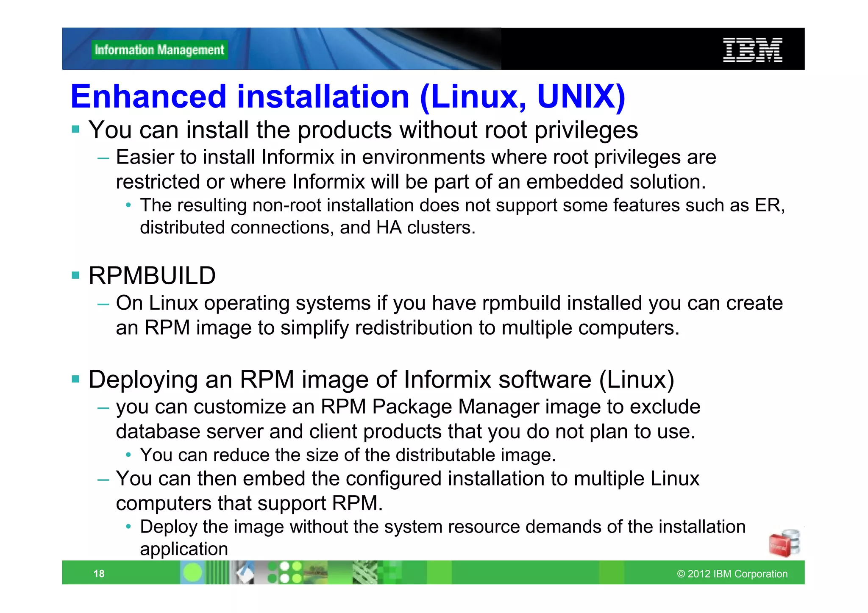The height and width of the screenshot is (613, 868).
Task: Click the Information Management green label
Action: pos(159,50)
